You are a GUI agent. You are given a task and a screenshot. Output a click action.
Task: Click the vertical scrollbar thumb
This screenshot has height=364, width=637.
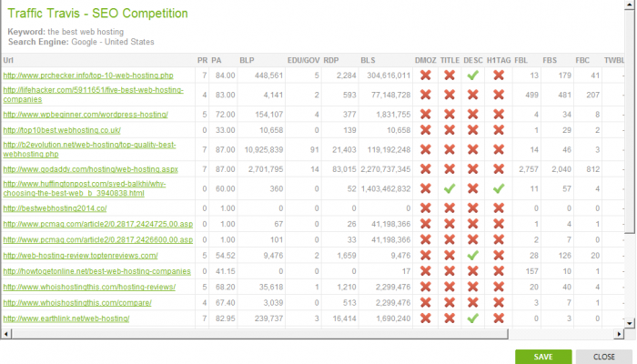[630, 121]
